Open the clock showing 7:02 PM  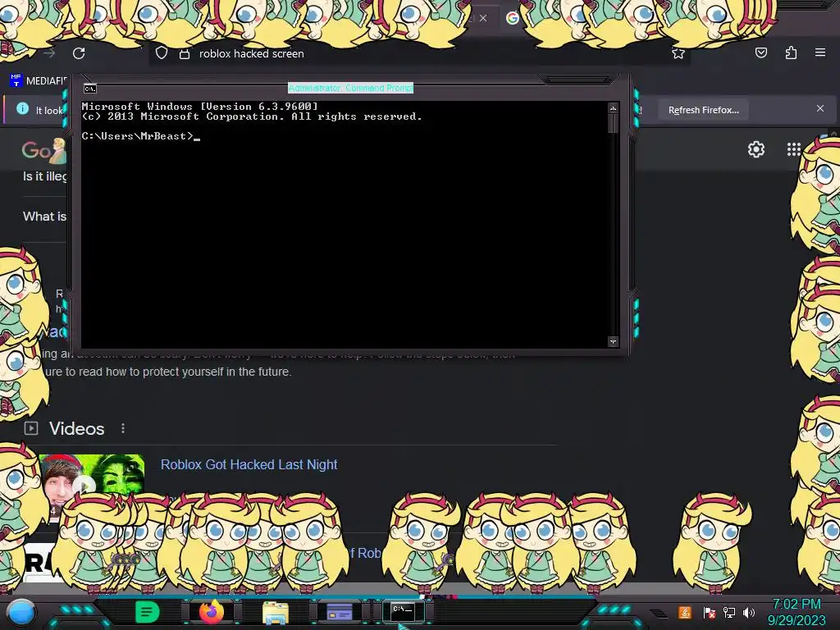coord(797,612)
